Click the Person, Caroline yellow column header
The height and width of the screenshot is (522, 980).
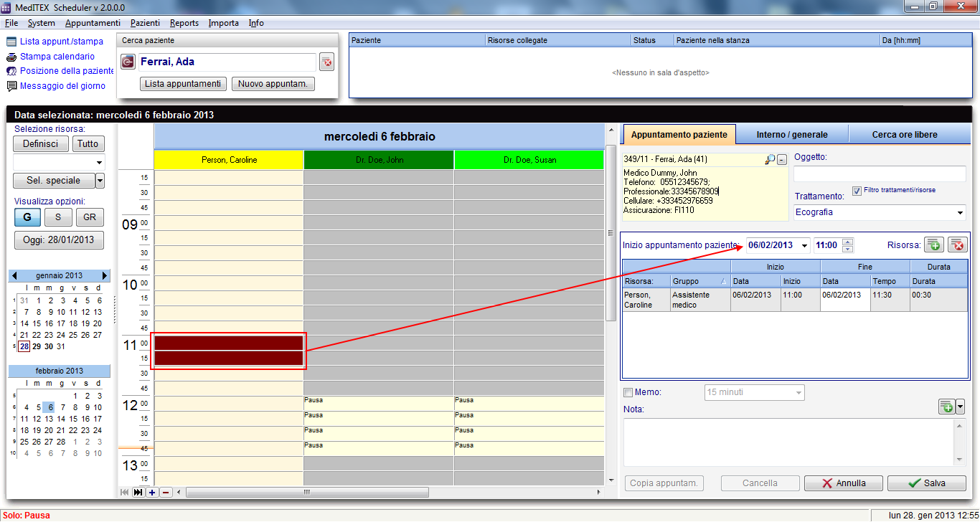(x=229, y=160)
